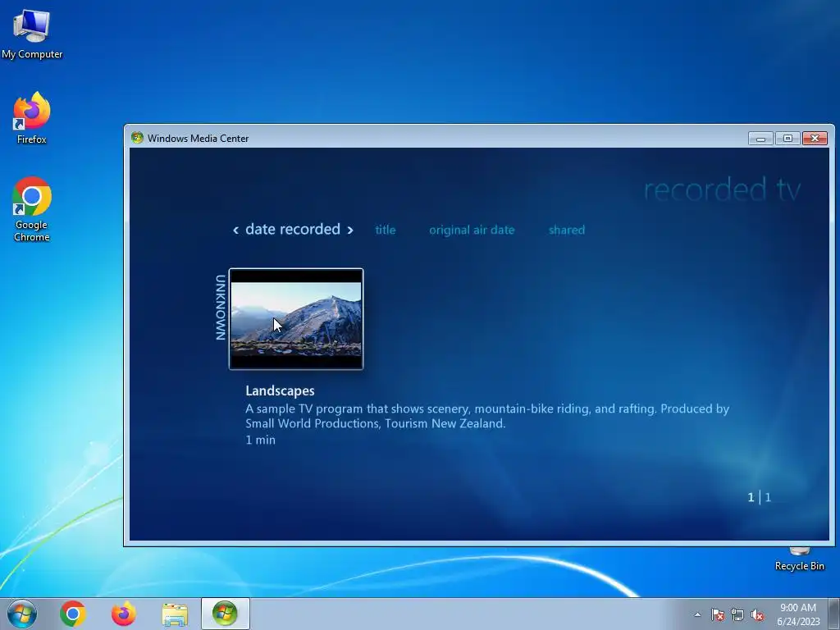Viewport: 840px width, 630px height.
Task: Go to previous sort option left chevron
Action: 235,231
